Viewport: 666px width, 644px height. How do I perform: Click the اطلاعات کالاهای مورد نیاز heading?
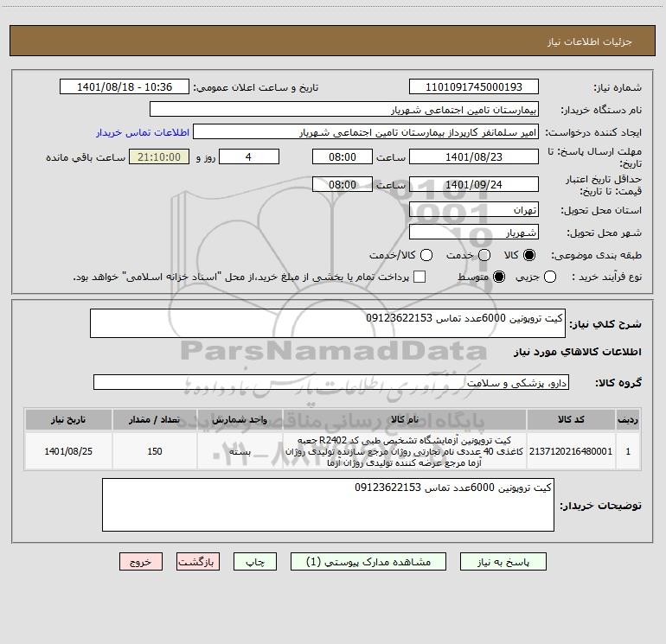577,352
